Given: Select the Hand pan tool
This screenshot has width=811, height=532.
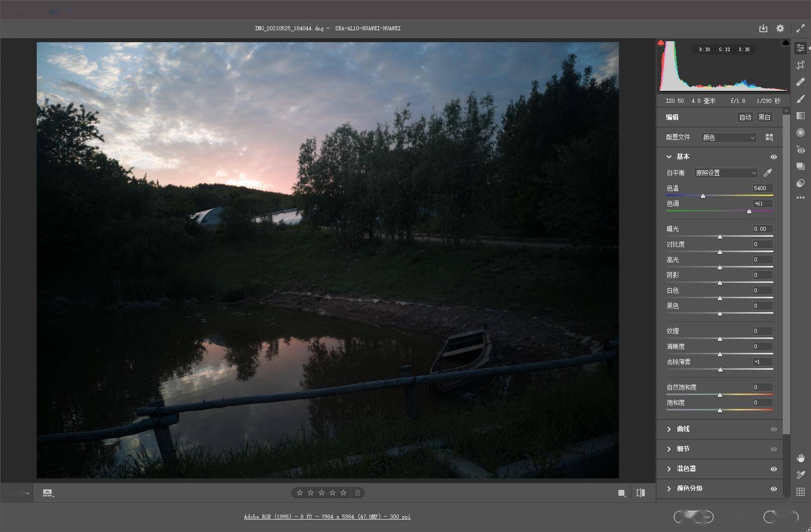Looking at the screenshot, I should (x=800, y=458).
